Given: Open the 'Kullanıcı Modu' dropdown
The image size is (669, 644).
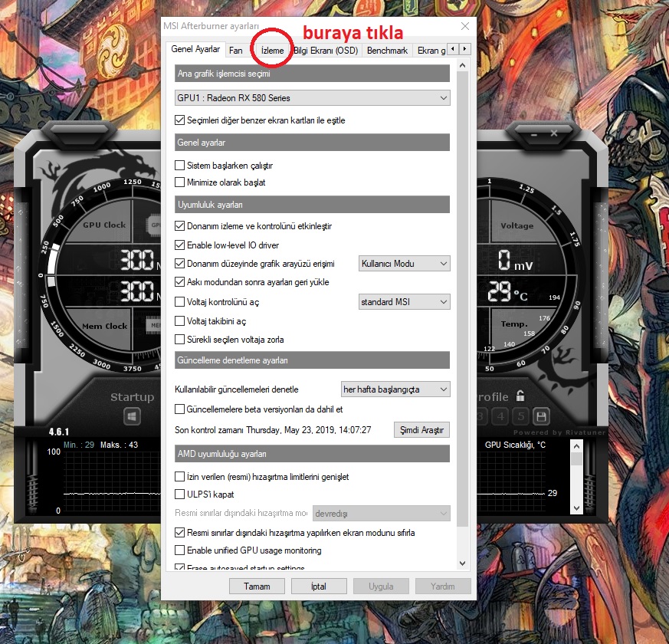Looking at the screenshot, I should (404, 263).
